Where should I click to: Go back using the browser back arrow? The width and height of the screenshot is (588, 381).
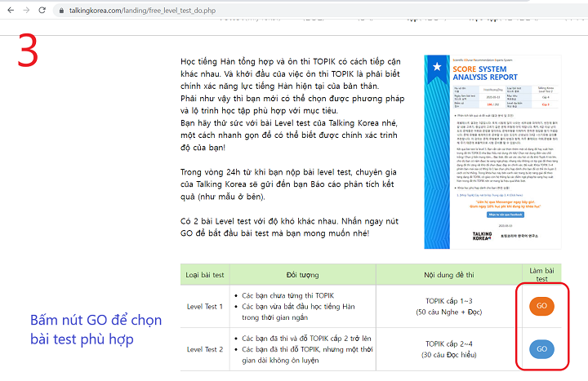pos(11,10)
